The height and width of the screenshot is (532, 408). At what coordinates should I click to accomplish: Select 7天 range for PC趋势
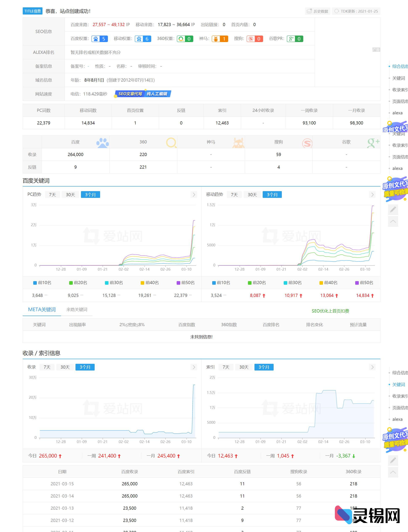click(52, 195)
